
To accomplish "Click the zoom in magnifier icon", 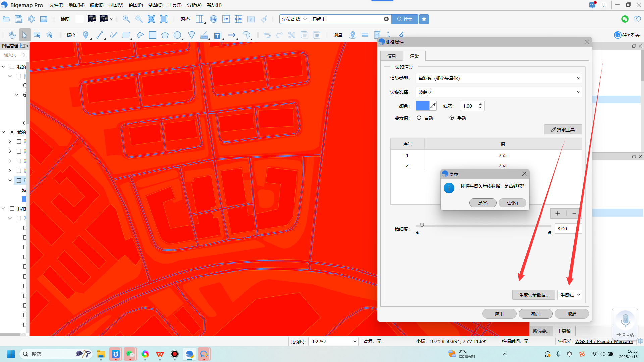I will tap(126, 19).
